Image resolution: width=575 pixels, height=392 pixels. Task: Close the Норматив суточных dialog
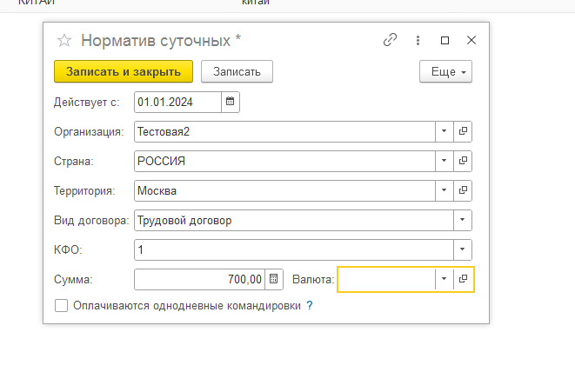[471, 40]
